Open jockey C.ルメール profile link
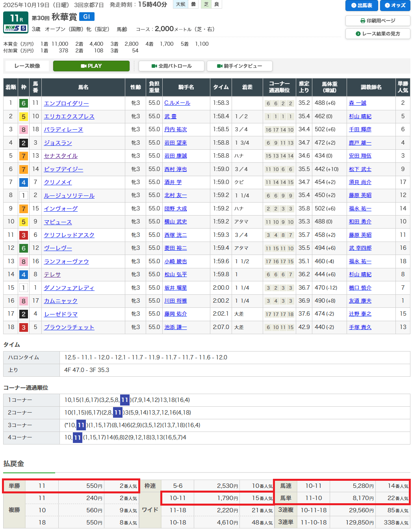 pyautogui.click(x=177, y=103)
